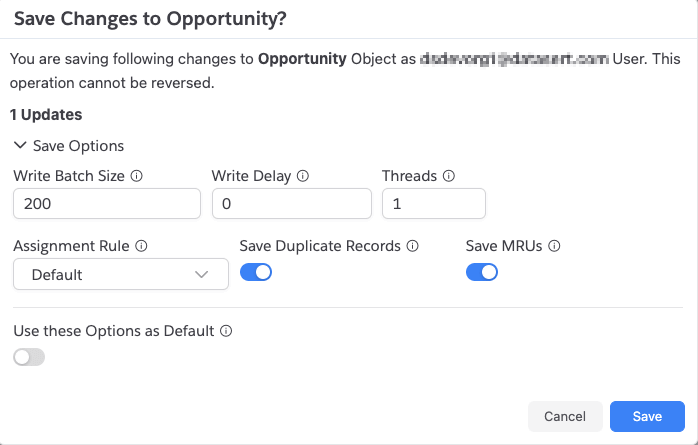Click the Threads info icon
The width and height of the screenshot is (698, 445).
click(x=449, y=176)
